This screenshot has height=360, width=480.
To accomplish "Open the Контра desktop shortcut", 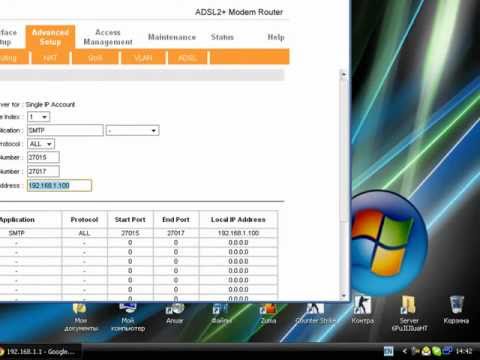I will (x=363, y=310).
